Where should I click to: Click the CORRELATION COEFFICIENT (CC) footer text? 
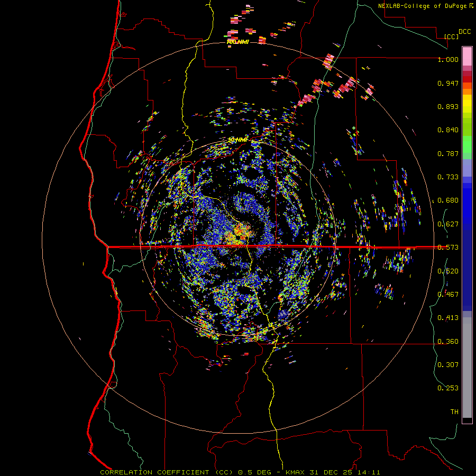pos(167,472)
